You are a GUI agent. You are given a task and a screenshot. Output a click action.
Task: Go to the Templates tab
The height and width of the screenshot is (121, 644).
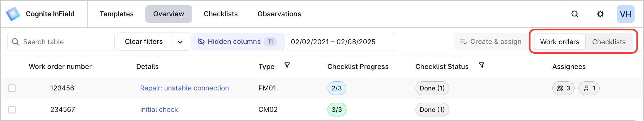pyautogui.click(x=117, y=14)
